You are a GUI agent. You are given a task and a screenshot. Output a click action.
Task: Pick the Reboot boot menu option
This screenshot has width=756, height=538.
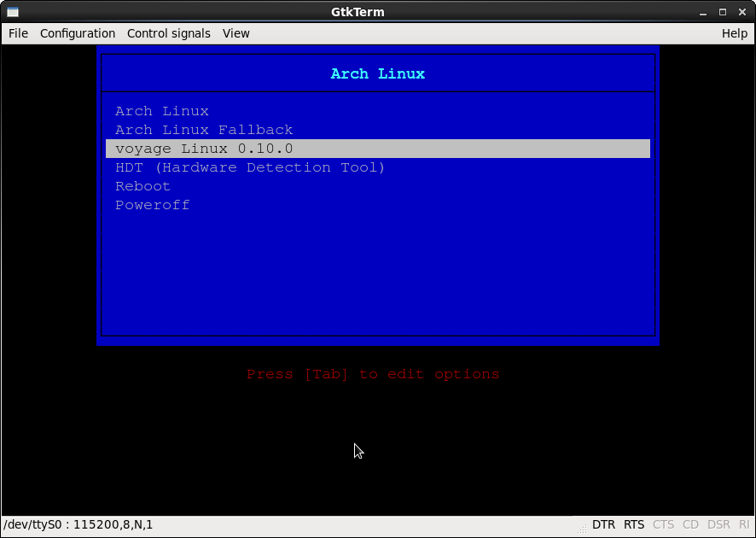tap(142, 186)
